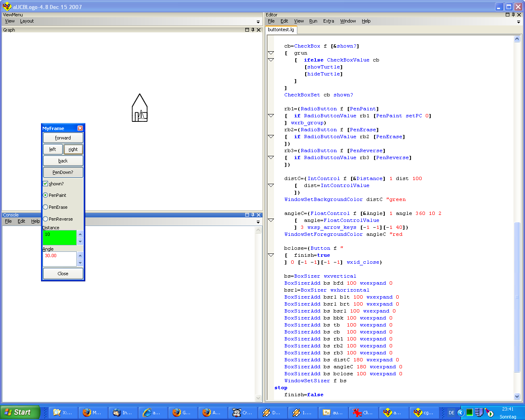
Task: Click the Close button in MyFrame
Action: pyautogui.click(x=63, y=274)
